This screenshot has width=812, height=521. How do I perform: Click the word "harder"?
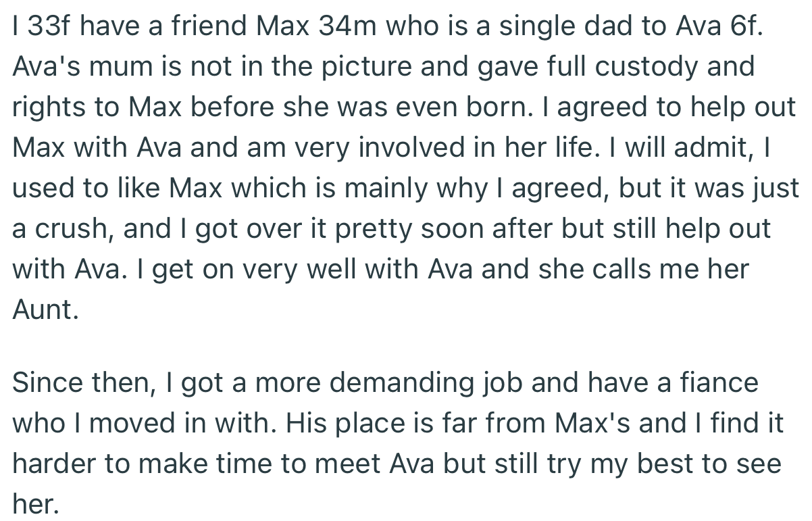[53, 464]
